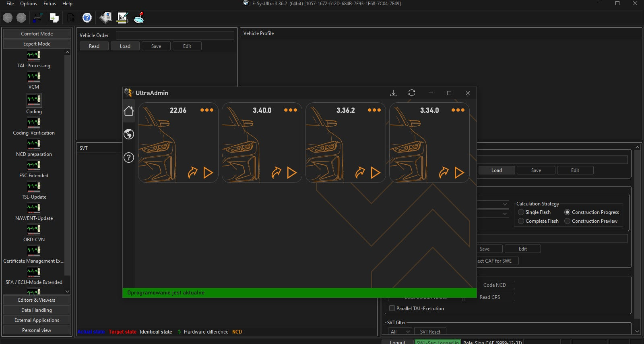644x344 pixels.
Task: Select Construction Progress radio button
Action: coord(568,212)
